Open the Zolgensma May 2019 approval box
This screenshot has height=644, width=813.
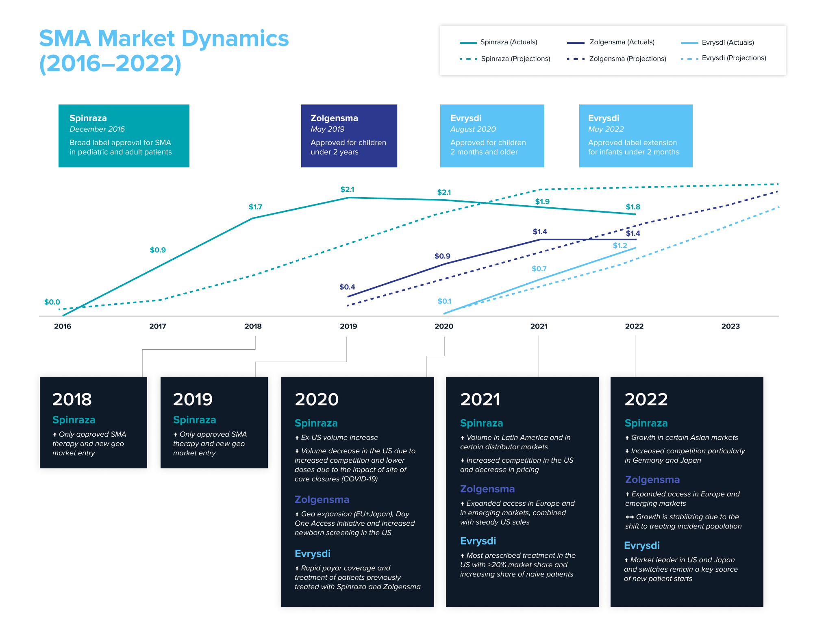pos(349,136)
